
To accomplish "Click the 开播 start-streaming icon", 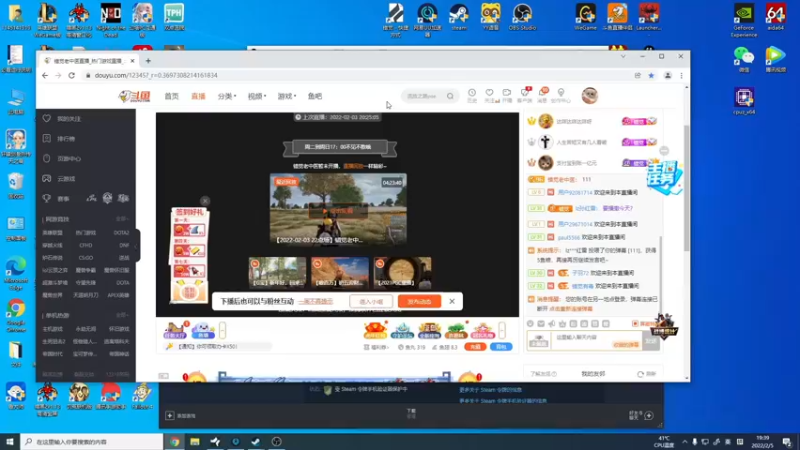I will point(507,95).
